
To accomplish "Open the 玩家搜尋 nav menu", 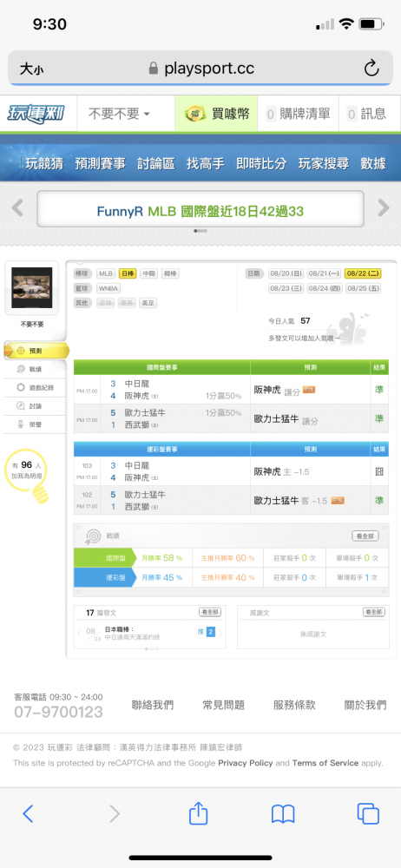I will [x=324, y=163].
